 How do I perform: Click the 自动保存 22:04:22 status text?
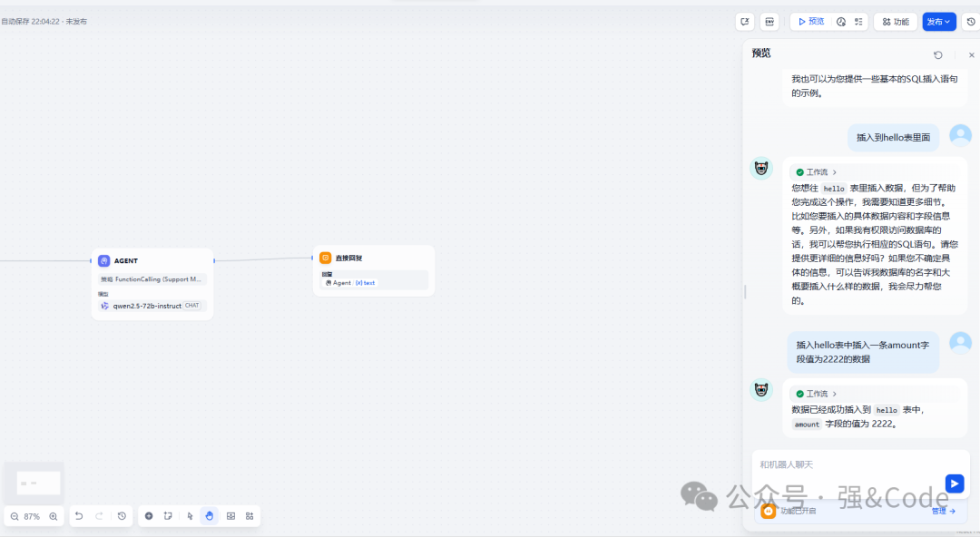tap(44, 21)
